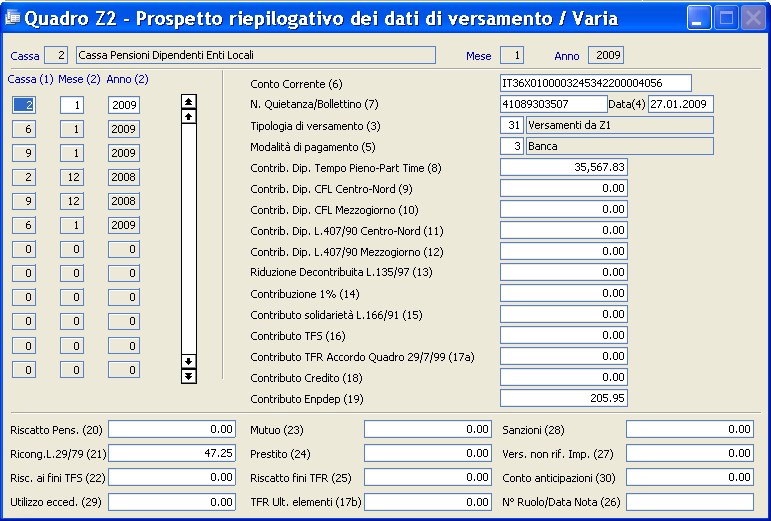Image resolution: width=771 pixels, height=521 pixels.
Task: Click the N. Quietanza/Bollettino (7) field
Action: click(x=554, y=104)
